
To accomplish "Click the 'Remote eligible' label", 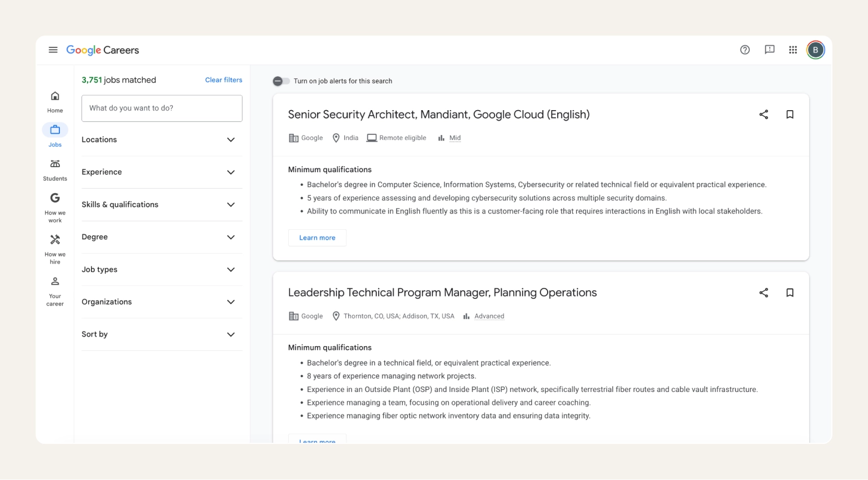I will click(402, 138).
